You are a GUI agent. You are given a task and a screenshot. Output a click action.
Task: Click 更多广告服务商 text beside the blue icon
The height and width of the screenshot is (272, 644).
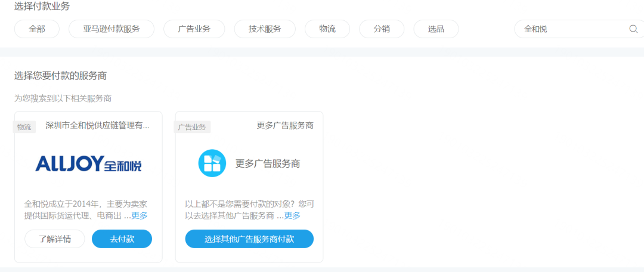point(268,163)
